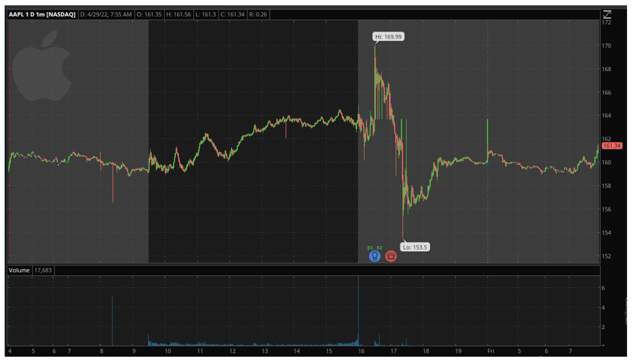The image size is (635, 364).
Task: Click the 154 price axis label
Action: pyautogui.click(x=606, y=233)
